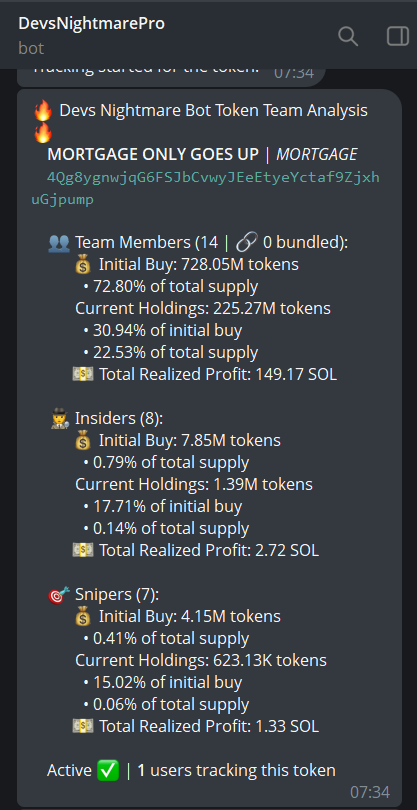Select the MORTGAGE ONLY GOES UP bold title
The image size is (417, 810).
point(153,154)
